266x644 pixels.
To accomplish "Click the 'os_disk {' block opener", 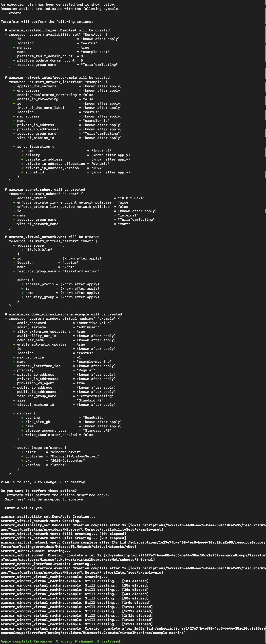I will click(24, 413).
